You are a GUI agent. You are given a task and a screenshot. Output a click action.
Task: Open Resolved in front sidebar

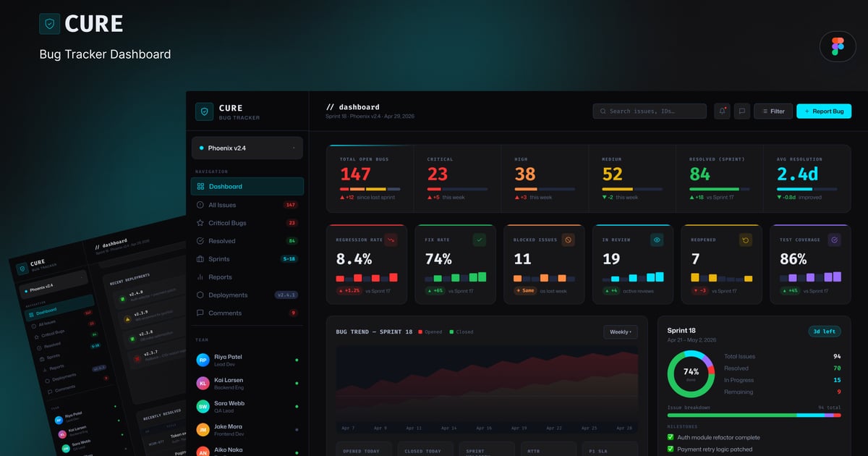247,241
